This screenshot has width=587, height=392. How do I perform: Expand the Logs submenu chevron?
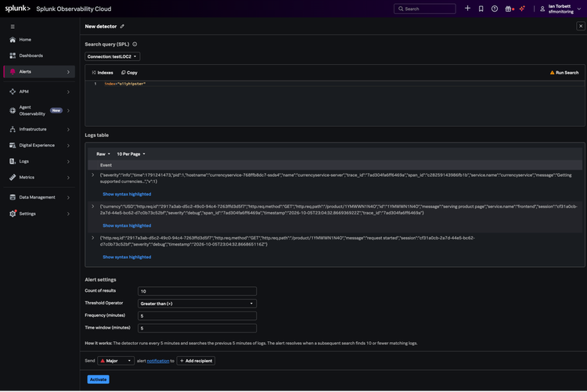coord(68,162)
